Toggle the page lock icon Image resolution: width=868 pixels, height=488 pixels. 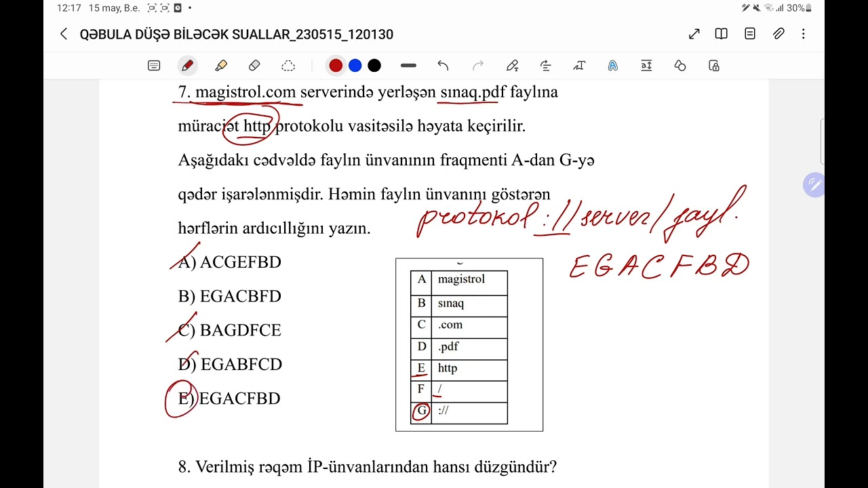click(x=713, y=66)
